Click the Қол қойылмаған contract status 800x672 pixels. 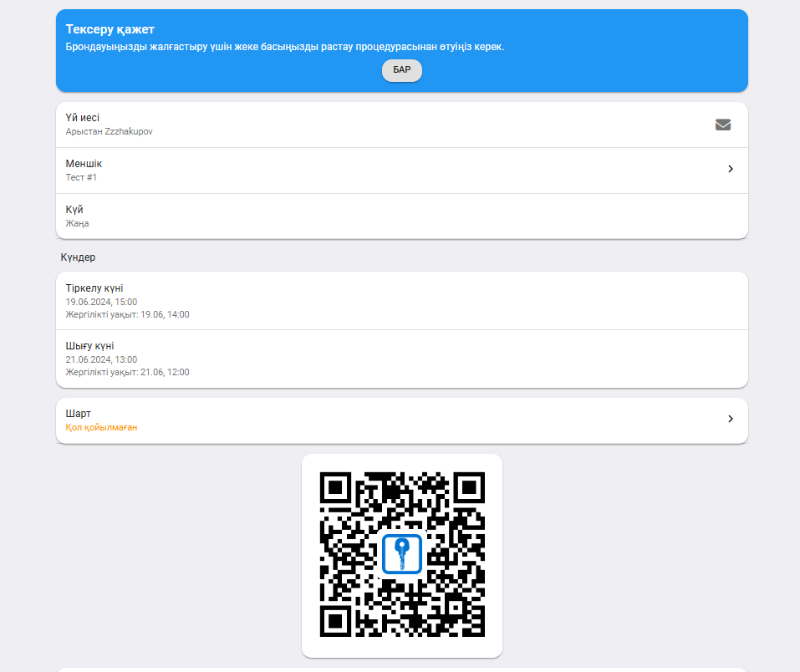coord(101,427)
